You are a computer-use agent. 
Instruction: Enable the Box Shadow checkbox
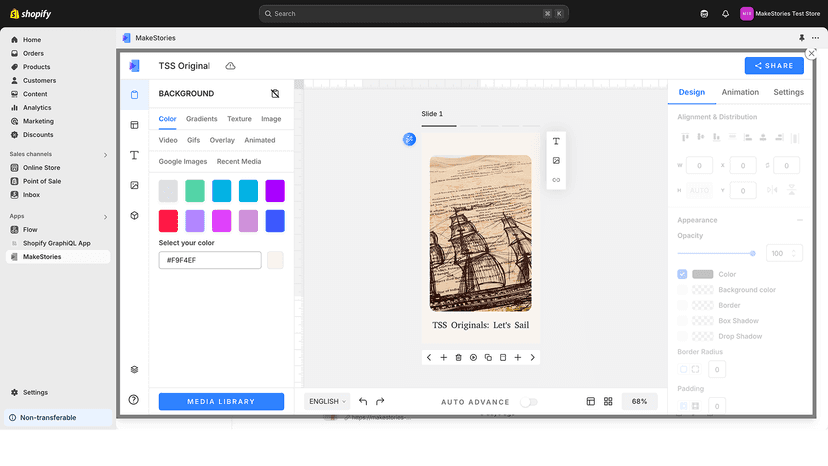[x=682, y=321]
